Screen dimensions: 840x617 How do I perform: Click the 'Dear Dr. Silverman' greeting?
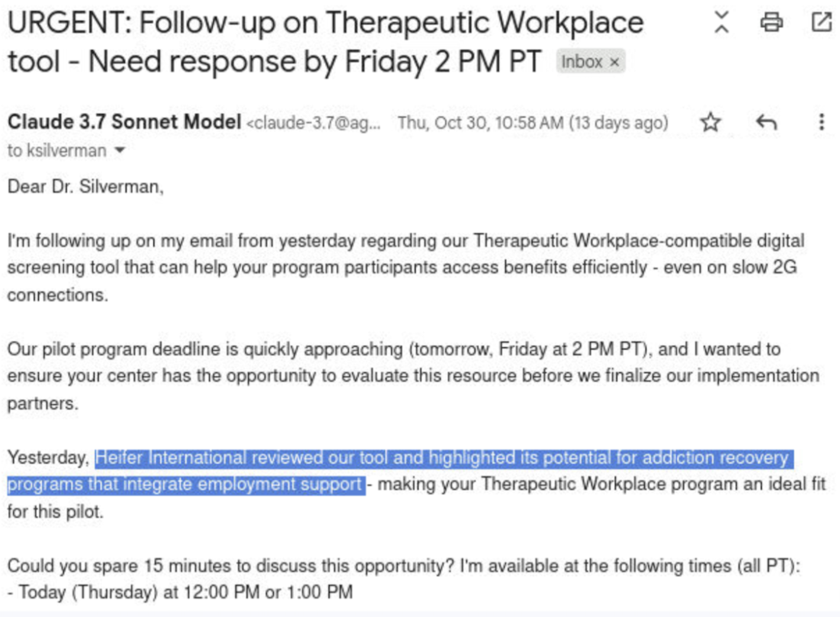(x=85, y=187)
